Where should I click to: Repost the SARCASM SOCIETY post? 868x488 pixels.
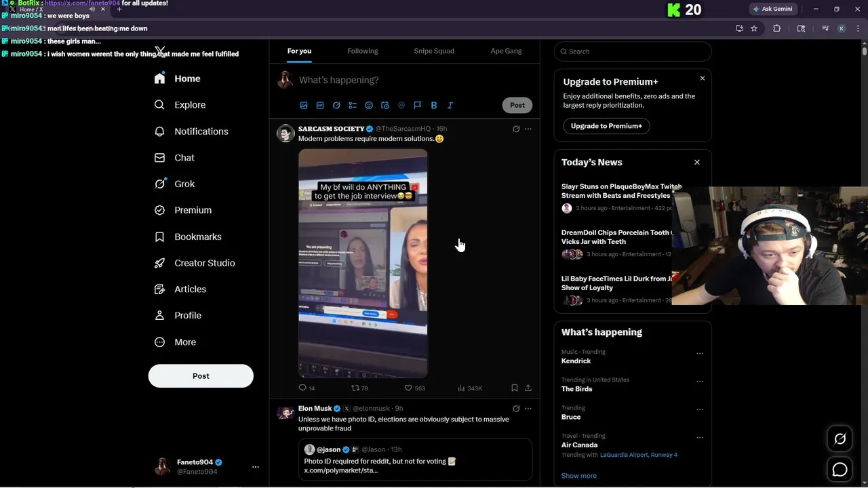[x=359, y=388]
